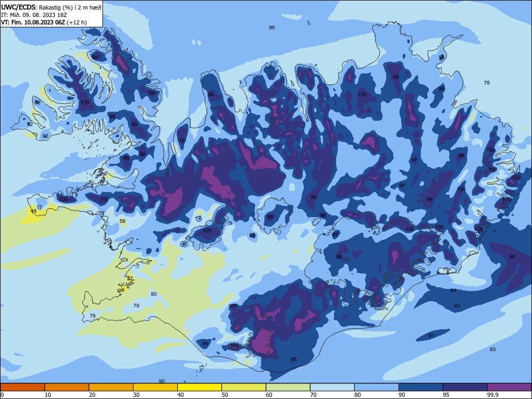Click the dark blue 90–95 legend swatch
This screenshot has width=532, height=399.
pos(421,387)
